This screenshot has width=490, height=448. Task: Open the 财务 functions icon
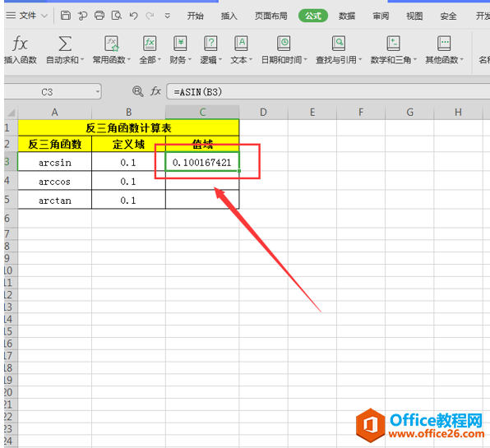tap(180, 43)
